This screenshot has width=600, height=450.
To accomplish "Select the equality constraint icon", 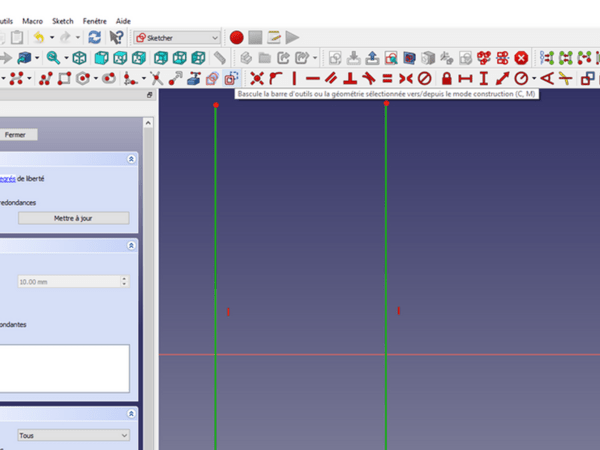I will pos(386,78).
